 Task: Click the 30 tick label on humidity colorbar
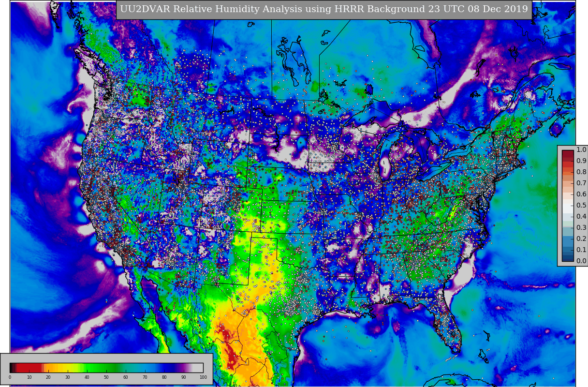[68, 377]
